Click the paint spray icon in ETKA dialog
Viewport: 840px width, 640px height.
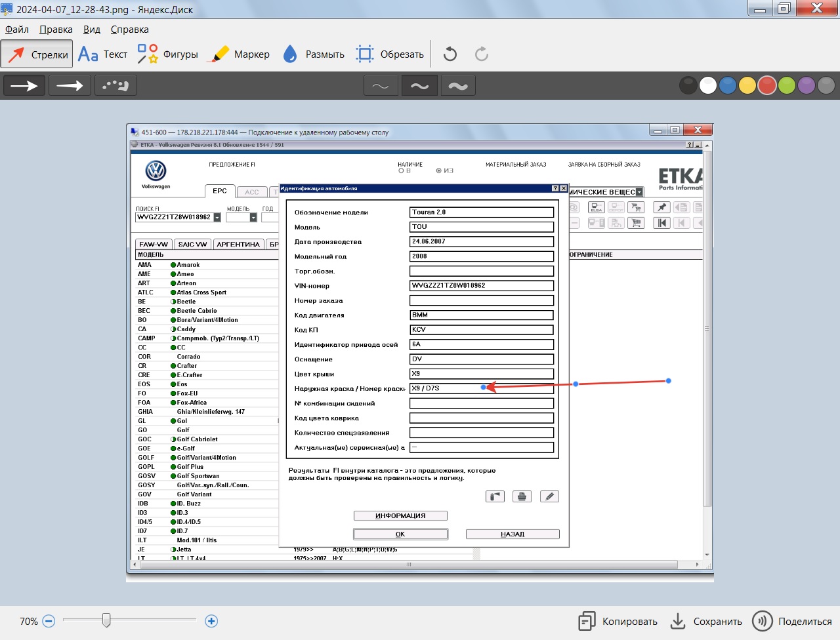coord(495,496)
